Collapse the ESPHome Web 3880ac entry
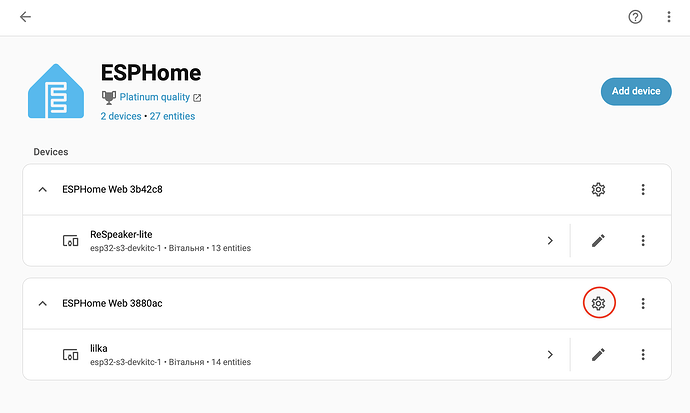This screenshot has width=690, height=413. pos(42,303)
